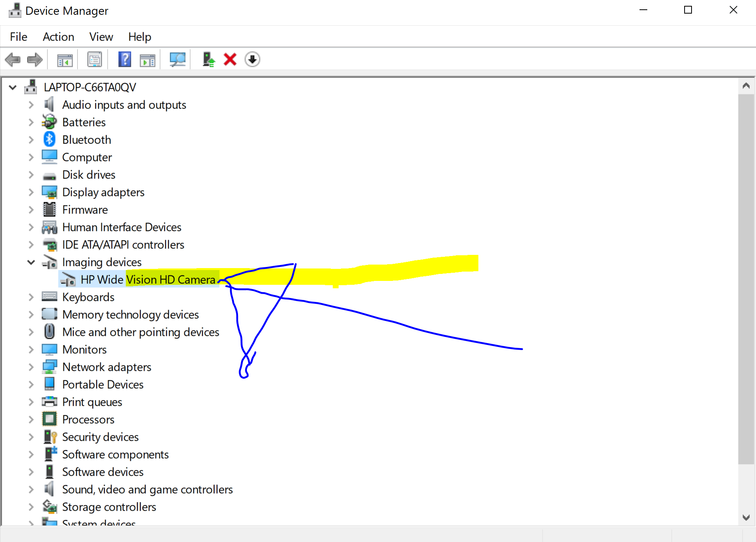This screenshot has width=756, height=542.
Task: Expand the Network adapters category
Action: point(31,367)
